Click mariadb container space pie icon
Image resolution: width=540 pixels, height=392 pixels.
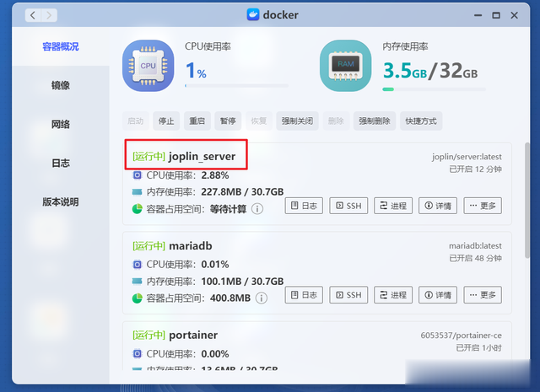pyautogui.click(x=137, y=298)
